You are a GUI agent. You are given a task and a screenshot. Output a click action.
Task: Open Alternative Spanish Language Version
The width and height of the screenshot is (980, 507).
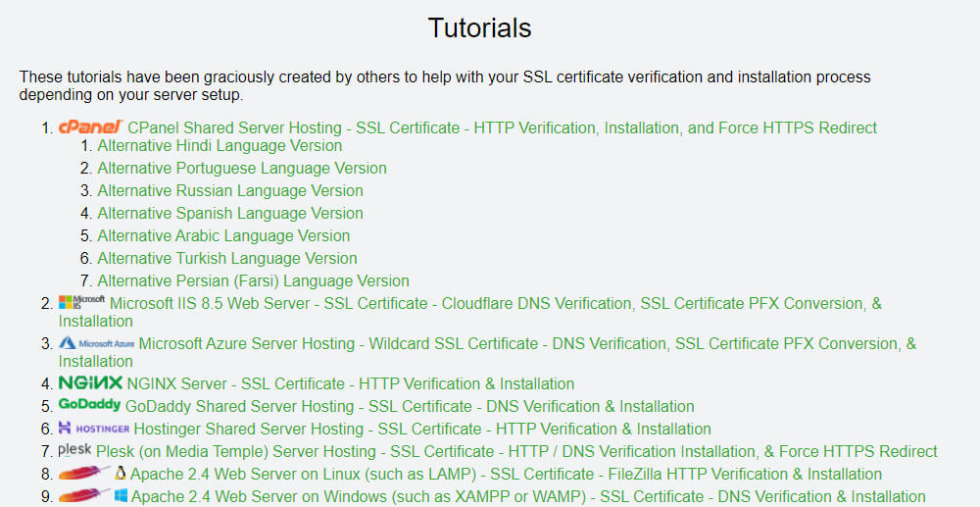(x=230, y=213)
